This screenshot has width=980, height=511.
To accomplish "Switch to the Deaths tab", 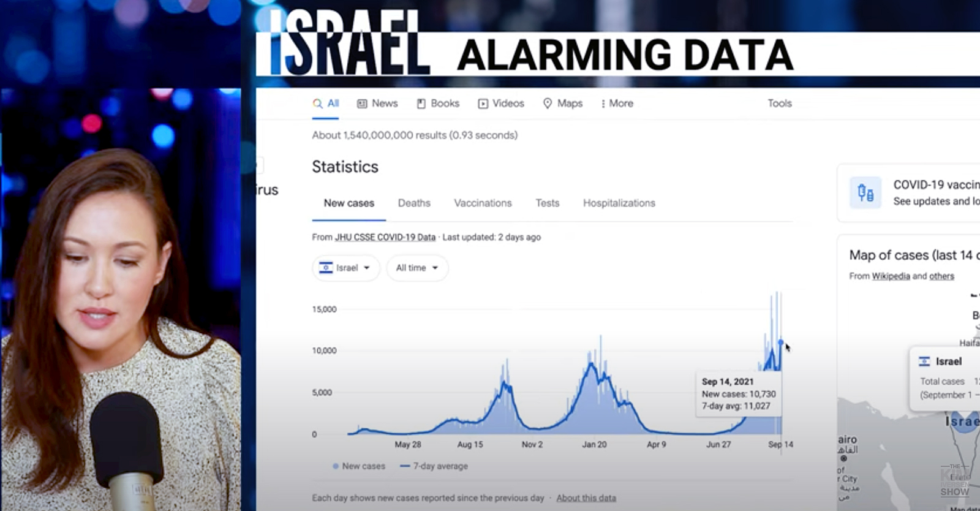I will click(414, 203).
